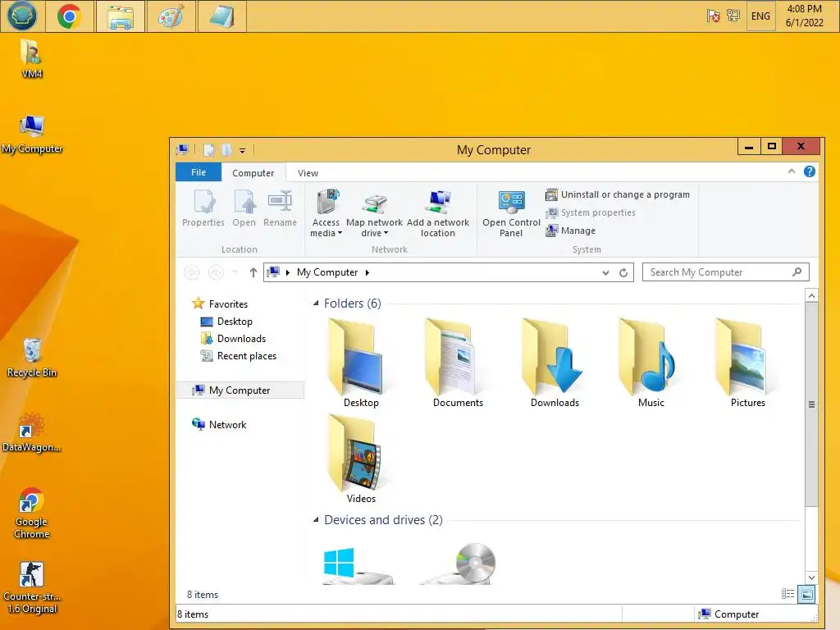Click the network tray icon
Image resolution: width=840 pixels, height=630 pixels.
pos(733,16)
